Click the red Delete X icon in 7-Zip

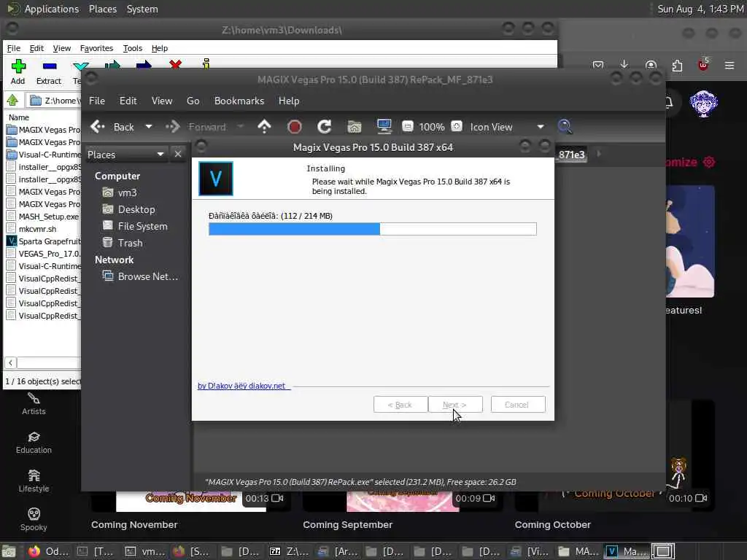pos(175,64)
